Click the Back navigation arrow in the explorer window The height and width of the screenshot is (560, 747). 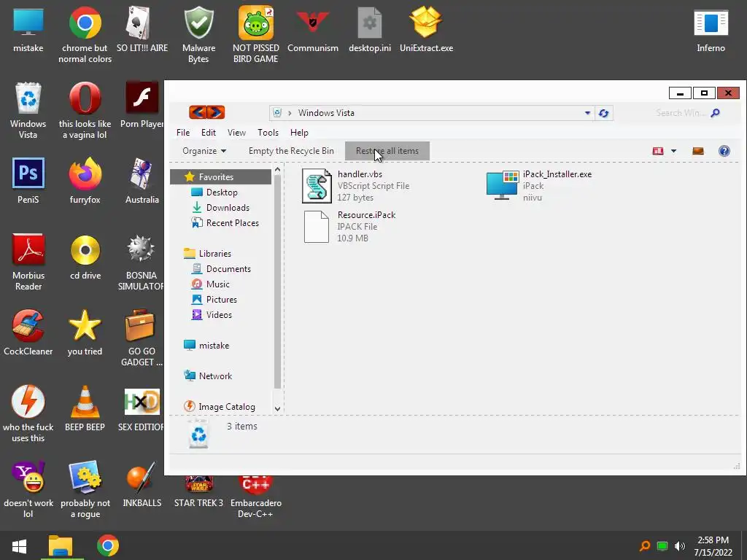[x=198, y=112]
